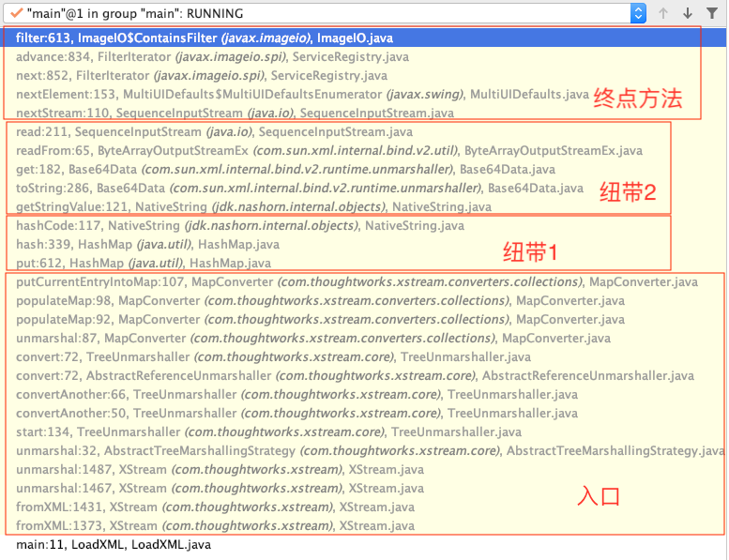
Task: Select frame read:211, SequenceInputStream
Action: tap(364, 131)
